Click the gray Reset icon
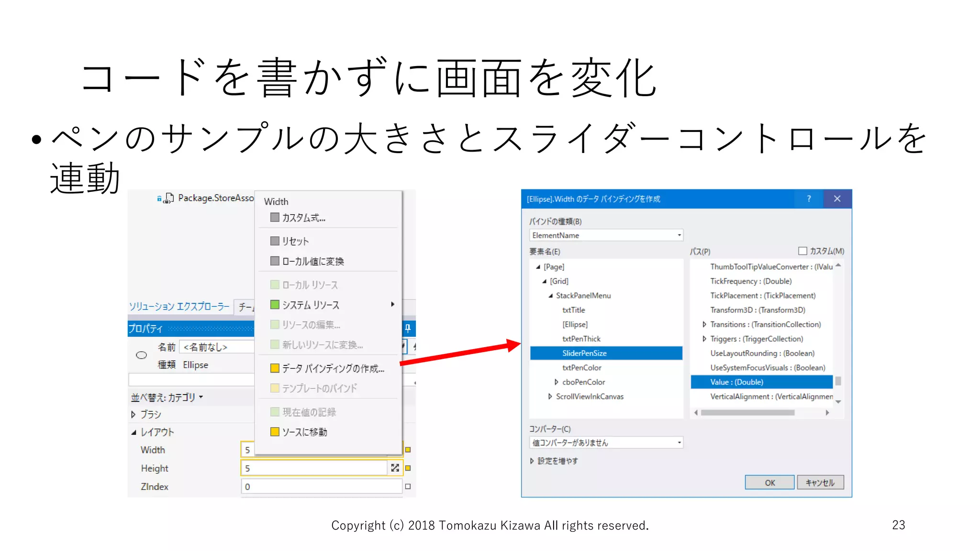The width and height of the screenshot is (980, 551). (x=275, y=241)
